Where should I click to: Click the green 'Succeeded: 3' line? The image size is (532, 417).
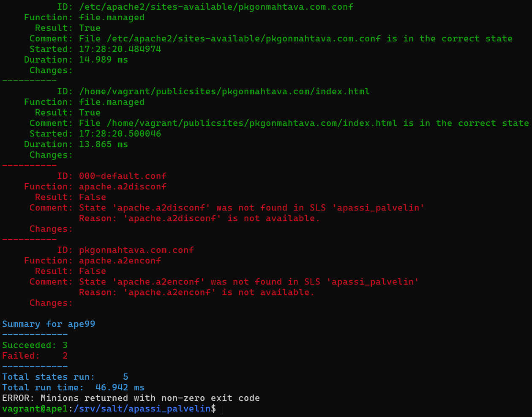tap(35, 345)
